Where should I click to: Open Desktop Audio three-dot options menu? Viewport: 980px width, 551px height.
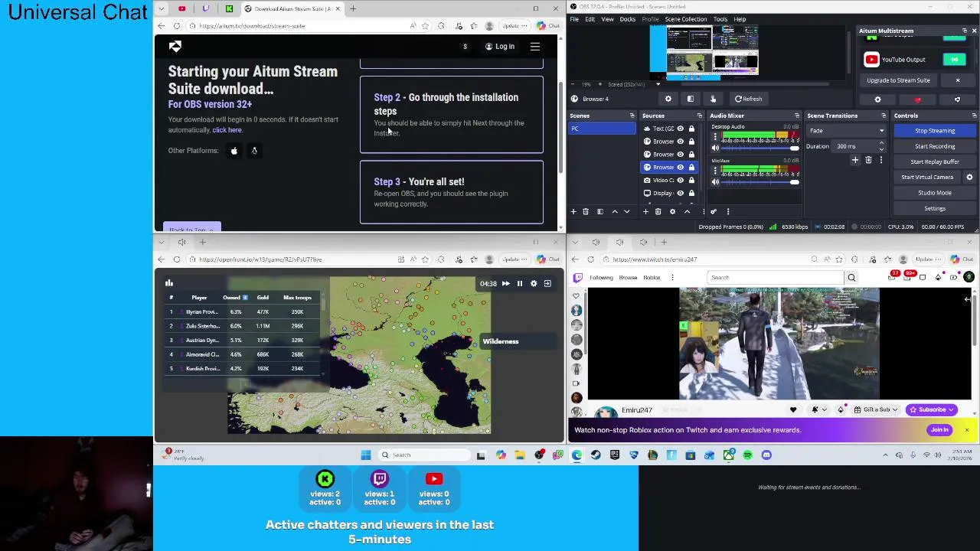715,136
